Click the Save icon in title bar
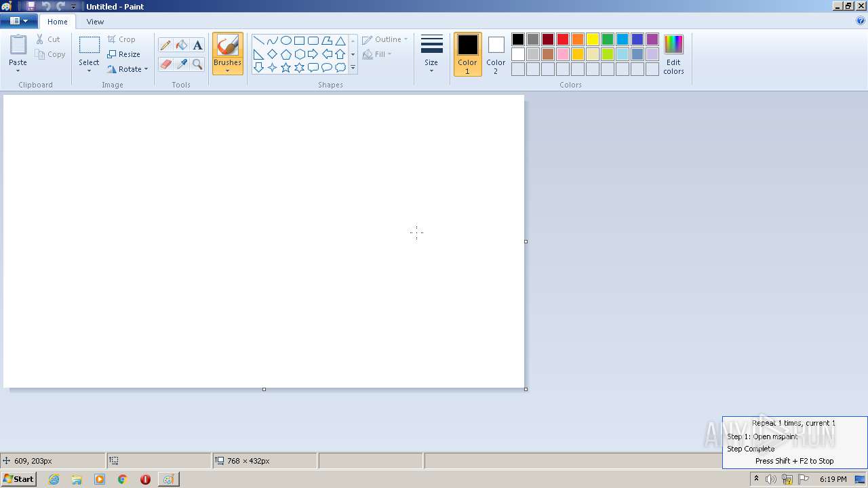Image resolution: width=868 pixels, height=488 pixels. pos(31,6)
